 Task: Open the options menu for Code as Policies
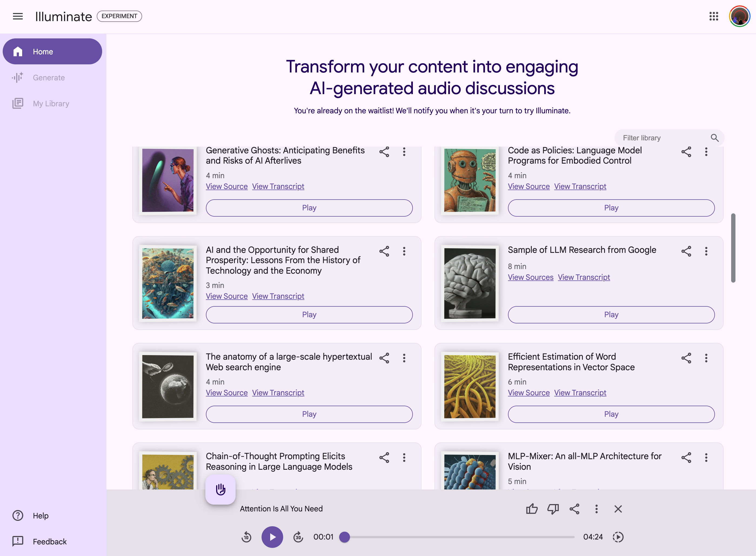(x=706, y=152)
